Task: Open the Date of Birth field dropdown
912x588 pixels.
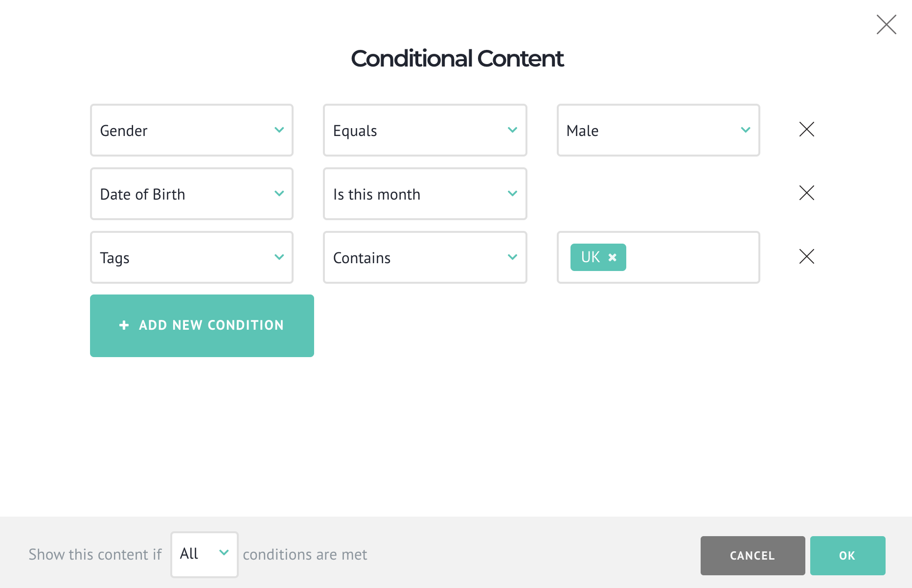Action: pos(191,194)
